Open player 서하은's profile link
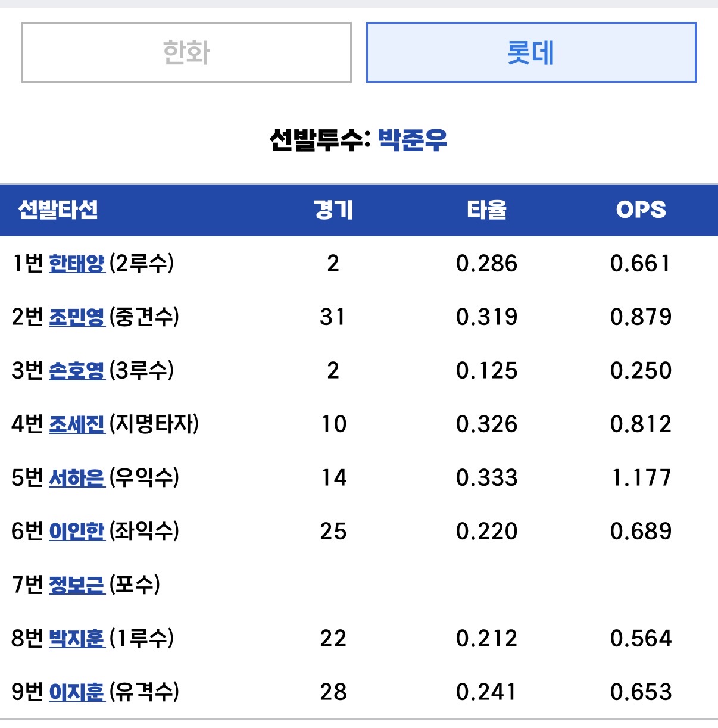The width and height of the screenshot is (718, 728). click(x=77, y=477)
